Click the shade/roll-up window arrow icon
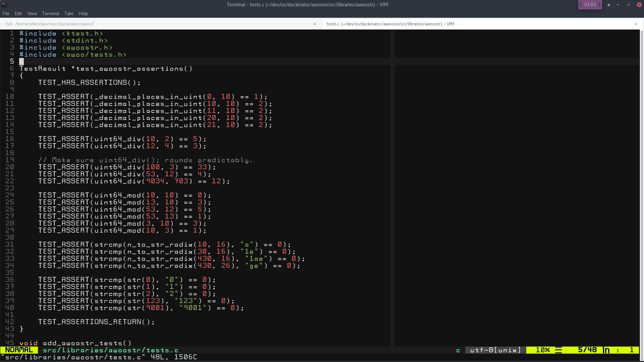644x362 pixels. pos(609,5)
